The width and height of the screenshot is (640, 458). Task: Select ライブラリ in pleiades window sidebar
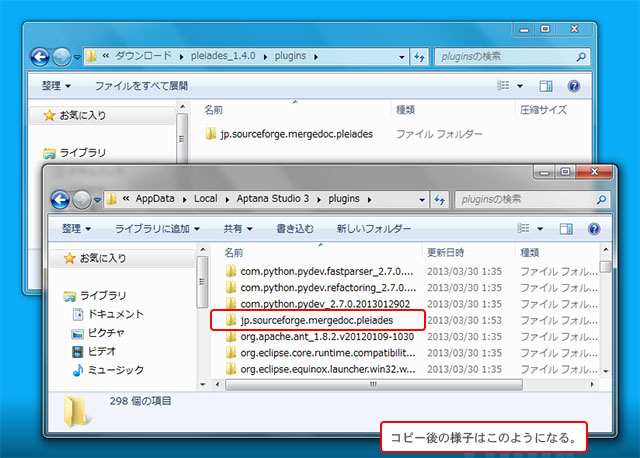[x=75, y=153]
